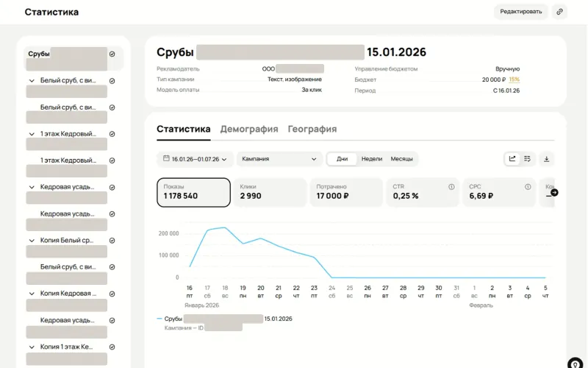Click the 100 000 y-axis value
This screenshot has width=588, height=368.
coord(169,255)
